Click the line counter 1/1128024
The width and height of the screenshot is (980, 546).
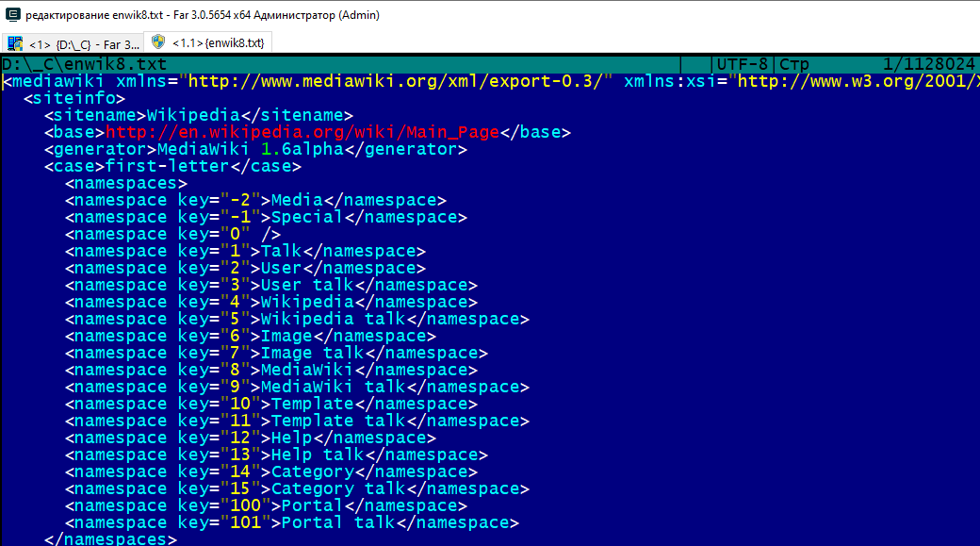tap(929, 64)
